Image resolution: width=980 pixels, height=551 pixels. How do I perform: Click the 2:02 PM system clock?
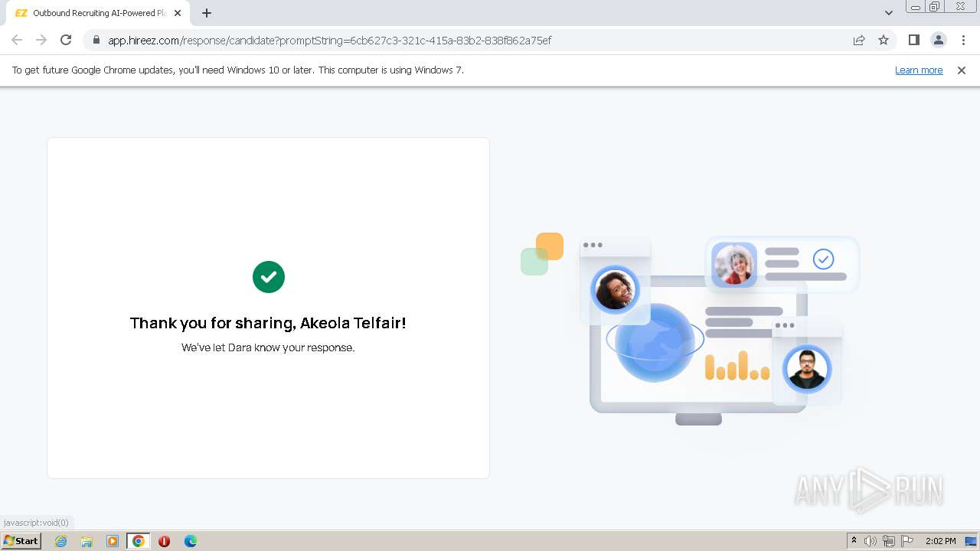click(x=940, y=541)
